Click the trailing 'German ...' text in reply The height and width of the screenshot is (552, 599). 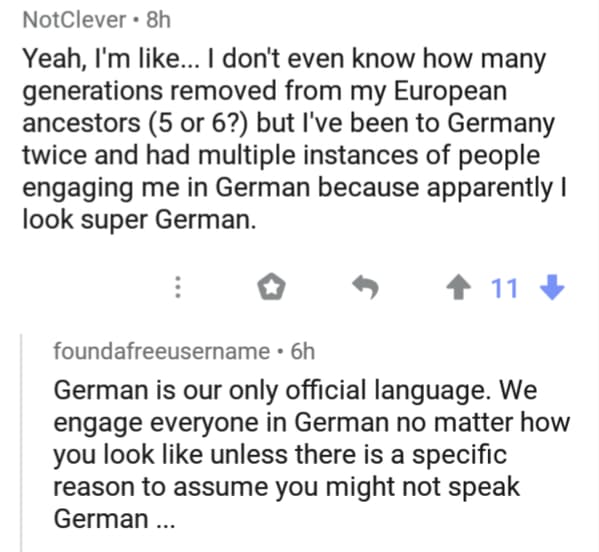click(114, 519)
